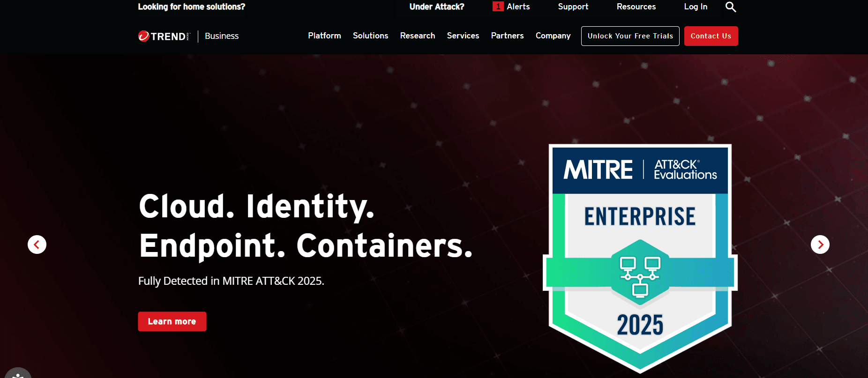This screenshot has height=378, width=868.
Task: Click the Trend Micro logo
Action: [x=164, y=36]
